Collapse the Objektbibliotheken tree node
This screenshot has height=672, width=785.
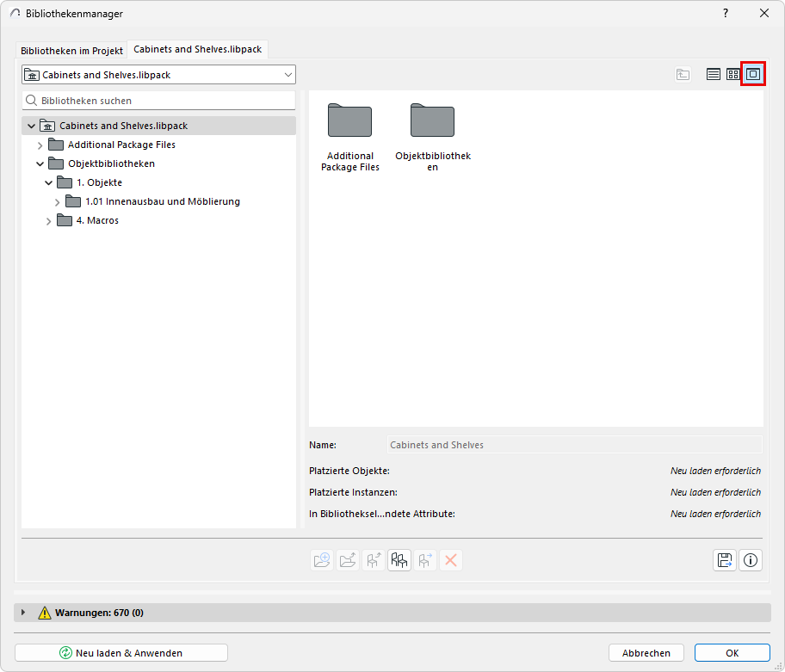click(40, 164)
